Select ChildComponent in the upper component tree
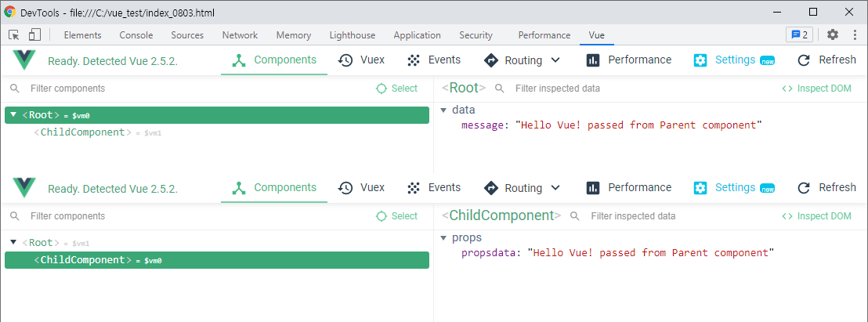Screen dimensions: 868x322 click(82, 132)
